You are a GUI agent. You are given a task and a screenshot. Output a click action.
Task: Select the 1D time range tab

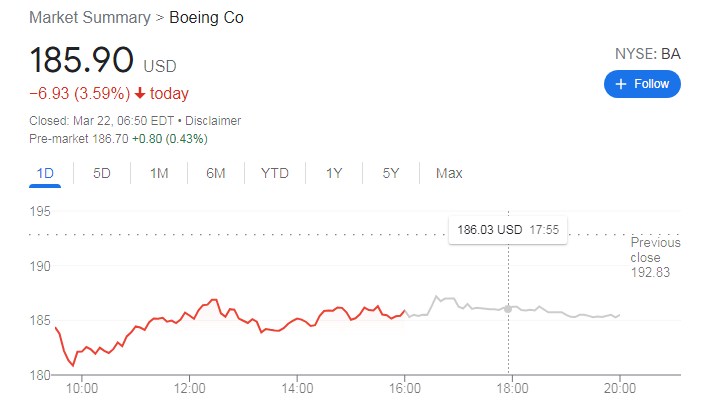(45, 173)
